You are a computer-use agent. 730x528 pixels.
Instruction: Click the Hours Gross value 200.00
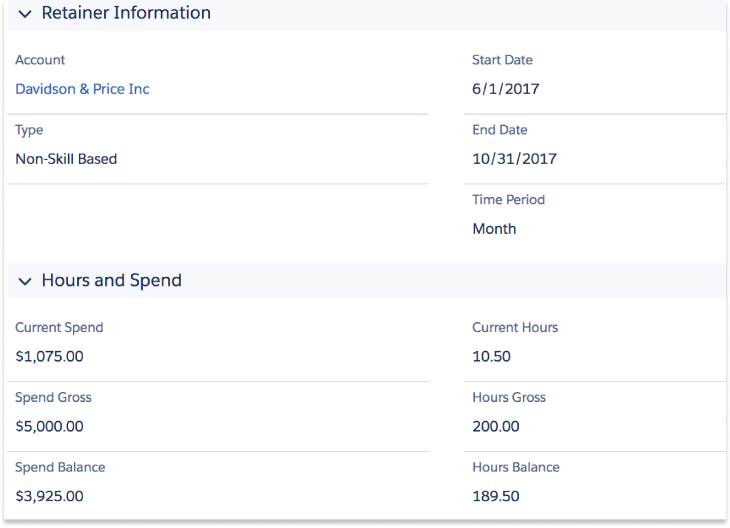[x=495, y=426]
